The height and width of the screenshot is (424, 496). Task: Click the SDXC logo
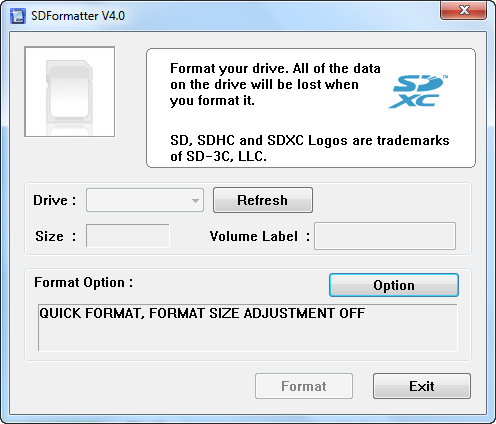coord(418,91)
